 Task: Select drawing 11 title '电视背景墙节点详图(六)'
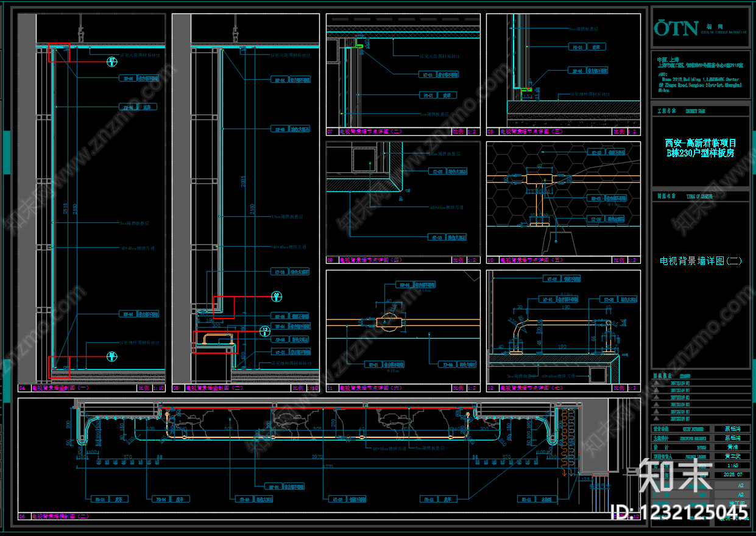(371, 387)
